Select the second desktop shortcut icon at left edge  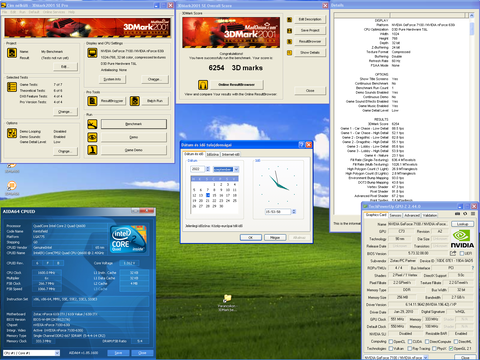point(12,185)
